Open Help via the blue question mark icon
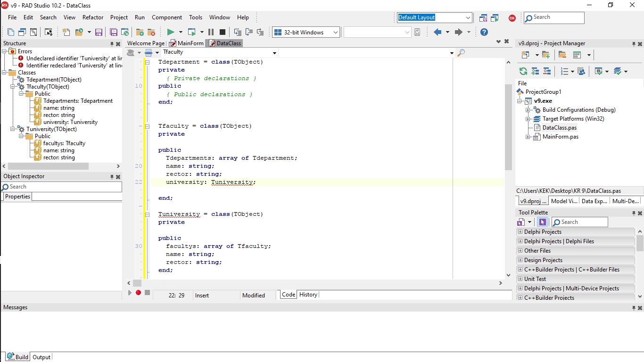The width and height of the screenshot is (644, 362). point(484,32)
